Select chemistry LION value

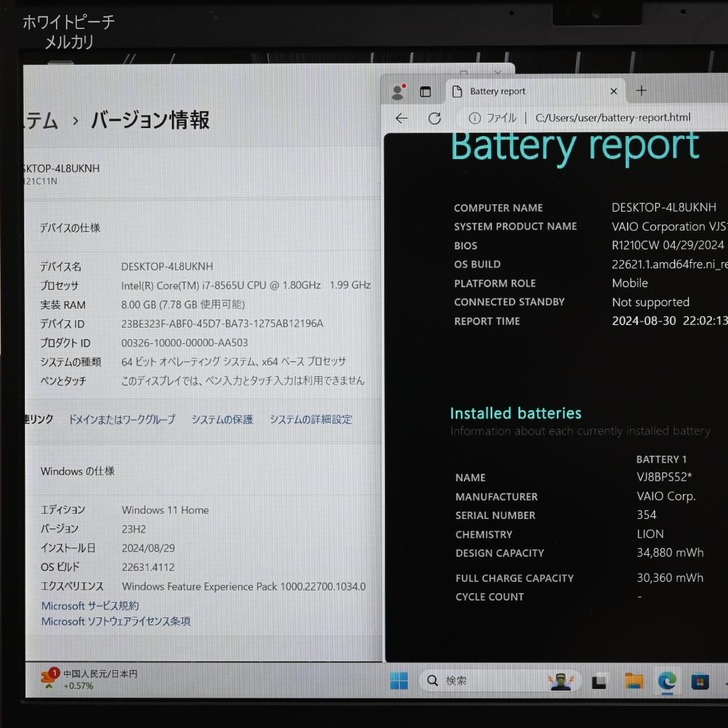tap(650, 534)
